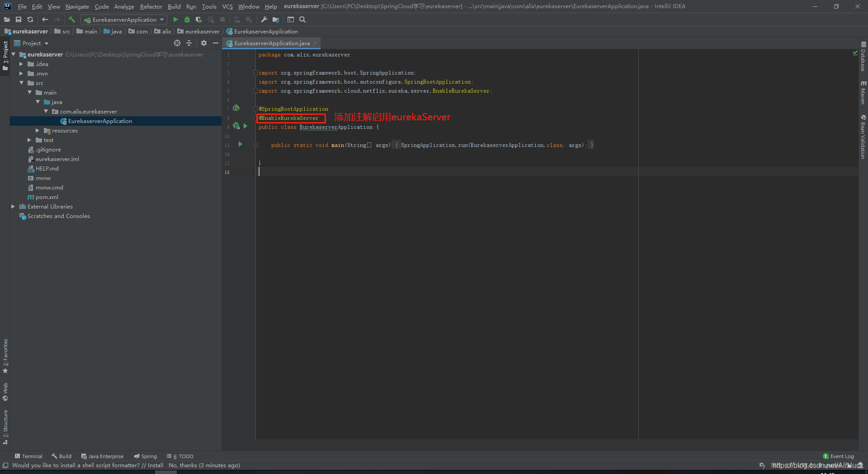Open Project Structure toolbar icon
Viewport: 868px width, 474px height.
click(276, 19)
